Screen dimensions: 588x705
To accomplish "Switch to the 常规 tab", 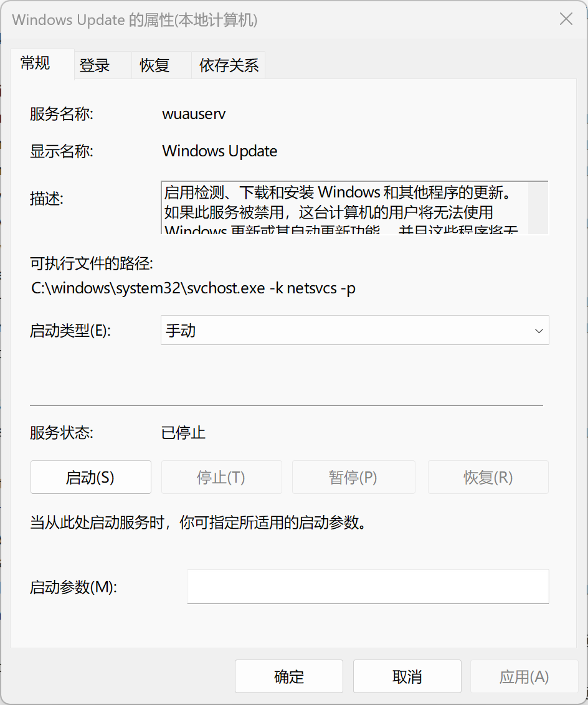I will coord(42,64).
